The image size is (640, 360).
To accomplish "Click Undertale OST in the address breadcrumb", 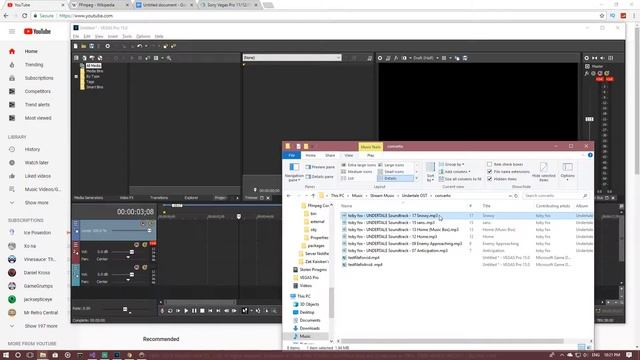I will tap(414, 196).
